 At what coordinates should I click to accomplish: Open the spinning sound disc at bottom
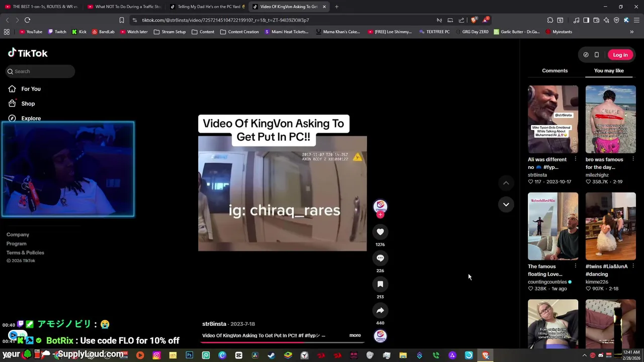[x=380, y=336]
